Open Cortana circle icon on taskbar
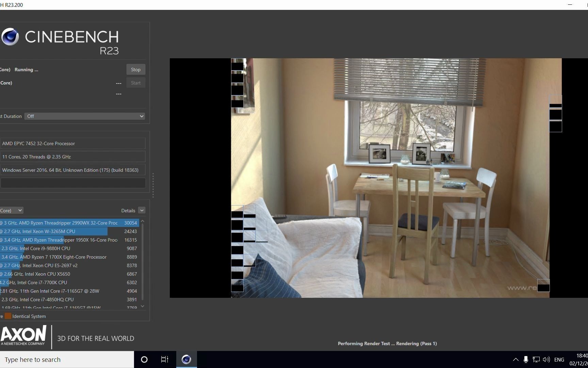The width and height of the screenshot is (588, 368). pyautogui.click(x=144, y=359)
